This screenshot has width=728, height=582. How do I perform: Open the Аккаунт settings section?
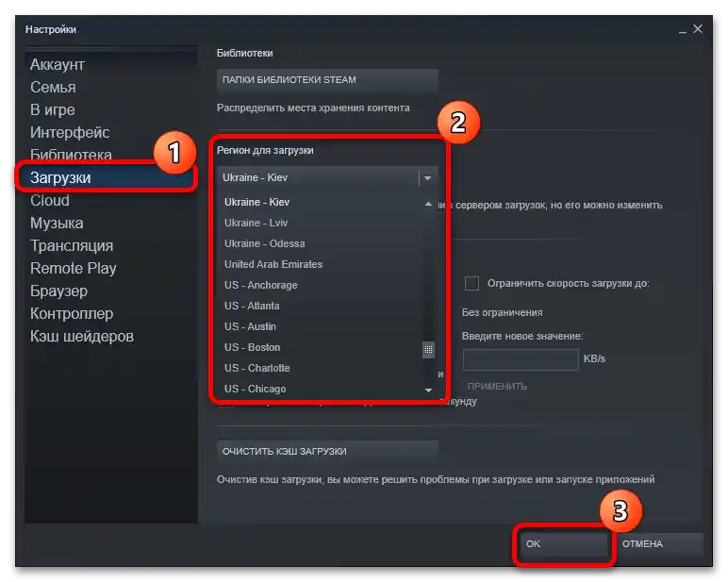pos(58,64)
